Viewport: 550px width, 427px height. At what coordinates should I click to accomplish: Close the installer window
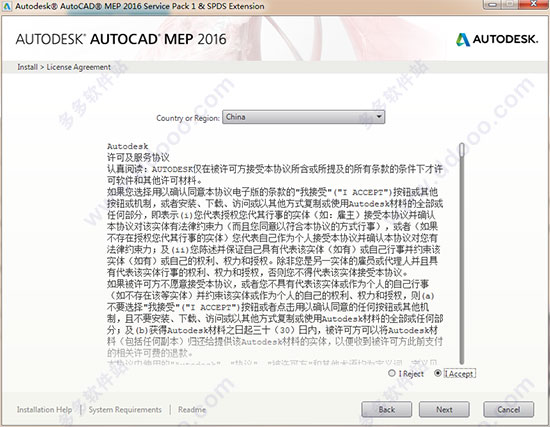534,5
